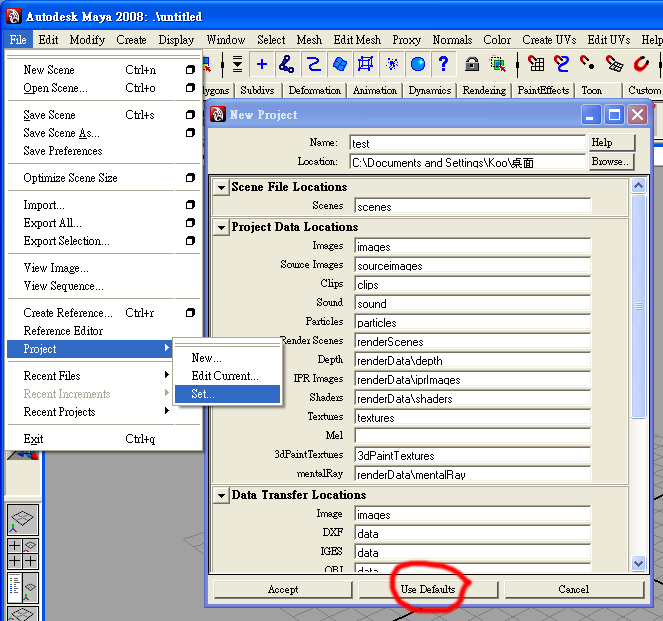
Task: Open the Save Scene option box
Action: coord(190,115)
